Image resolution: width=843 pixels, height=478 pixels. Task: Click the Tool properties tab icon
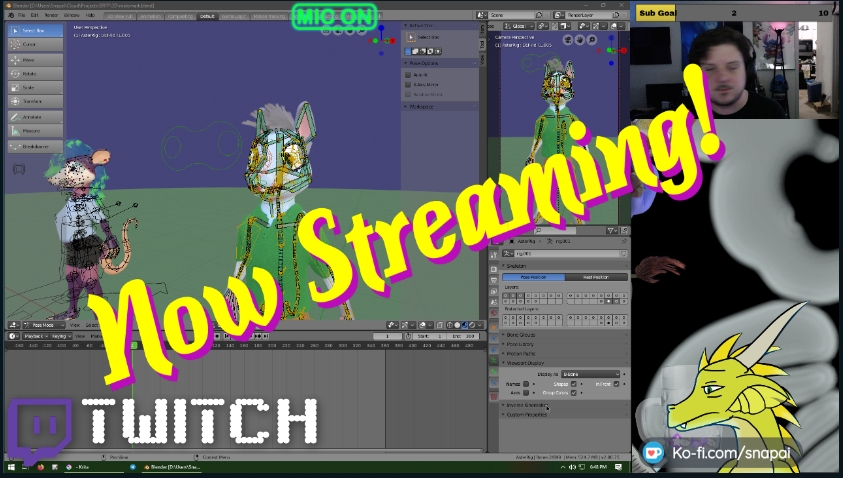(494, 255)
